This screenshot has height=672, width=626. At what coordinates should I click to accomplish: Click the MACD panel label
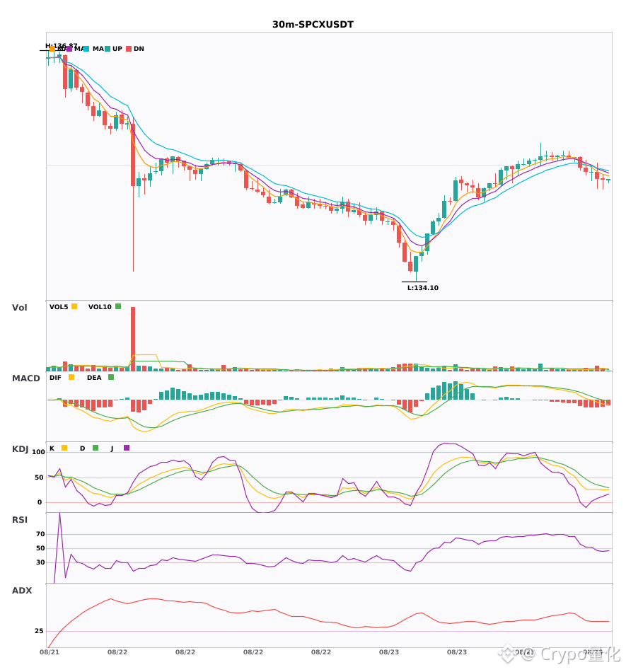tap(25, 378)
